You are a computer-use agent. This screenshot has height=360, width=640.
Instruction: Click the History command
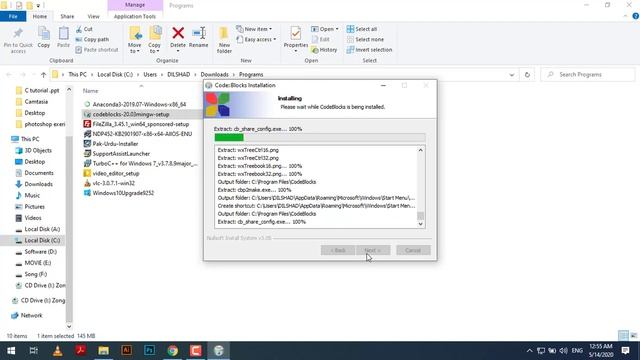click(324, 50)
